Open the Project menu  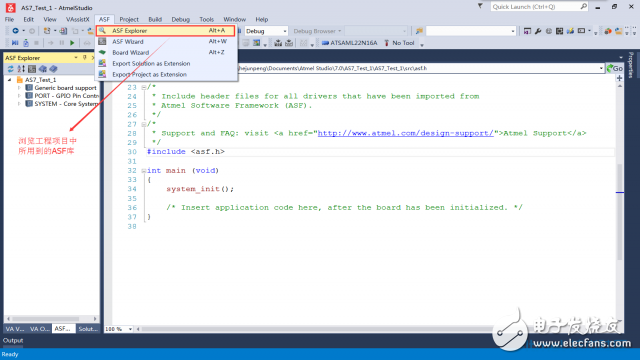point(129,19)
